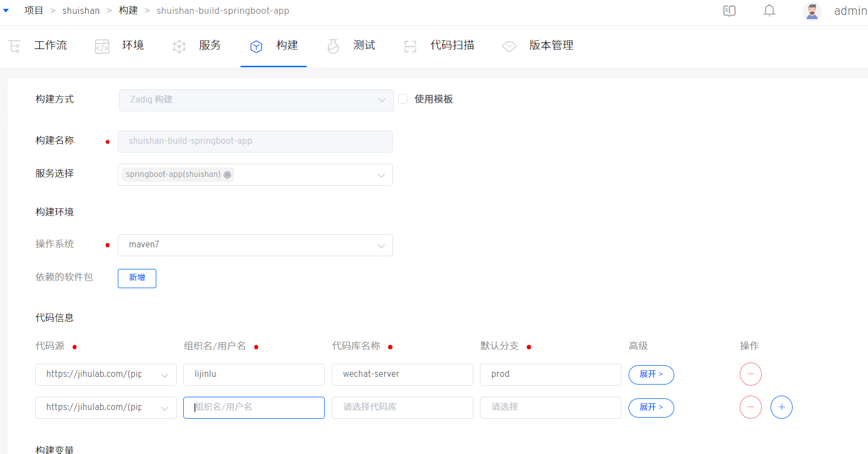Go to shuishan breadcrumb link
This screenshot has height=454, width=868.
81,10
